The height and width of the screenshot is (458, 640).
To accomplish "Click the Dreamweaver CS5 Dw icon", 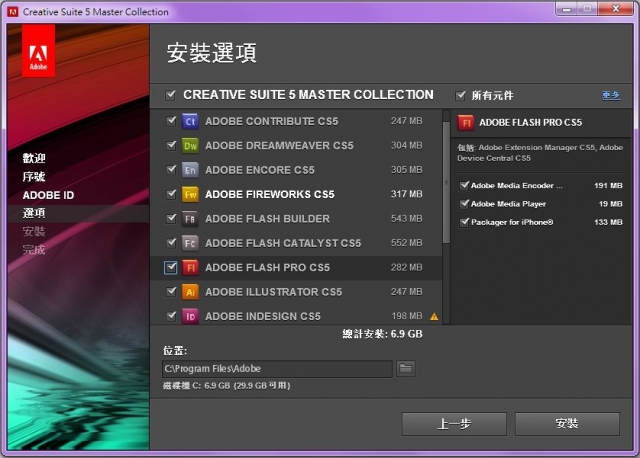I will click(190, 146).
